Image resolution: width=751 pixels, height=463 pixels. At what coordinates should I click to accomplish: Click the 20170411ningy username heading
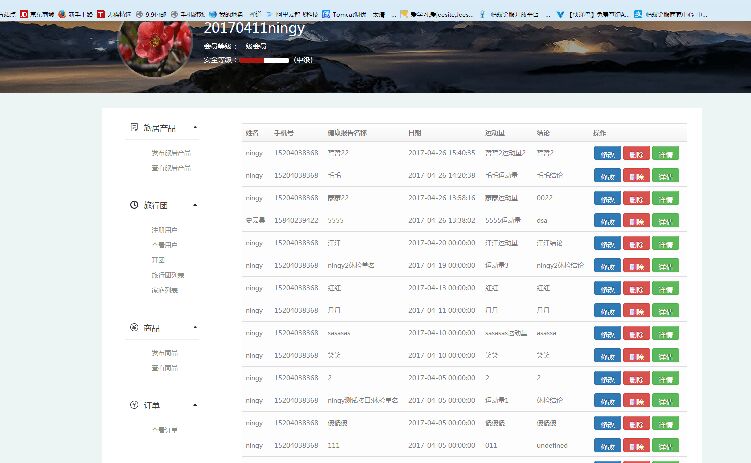254,28
